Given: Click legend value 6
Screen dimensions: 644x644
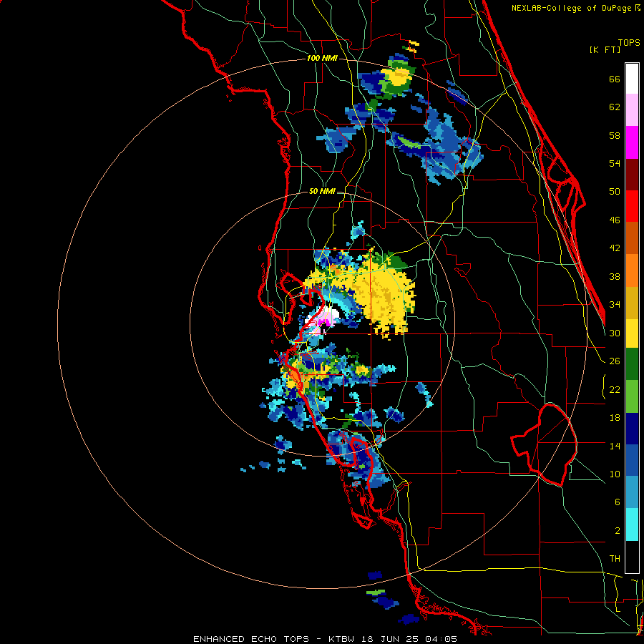Looking at the screenshot, I should coord(617,502).
